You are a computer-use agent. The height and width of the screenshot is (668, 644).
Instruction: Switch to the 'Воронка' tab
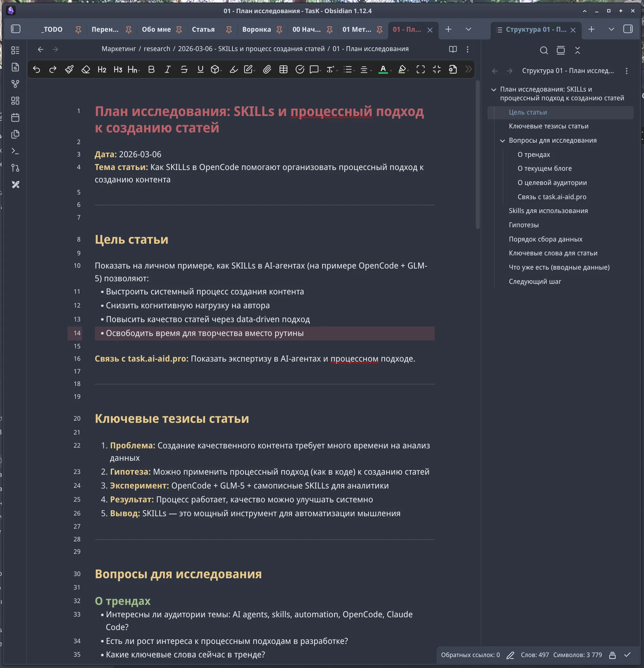[257, 30]
